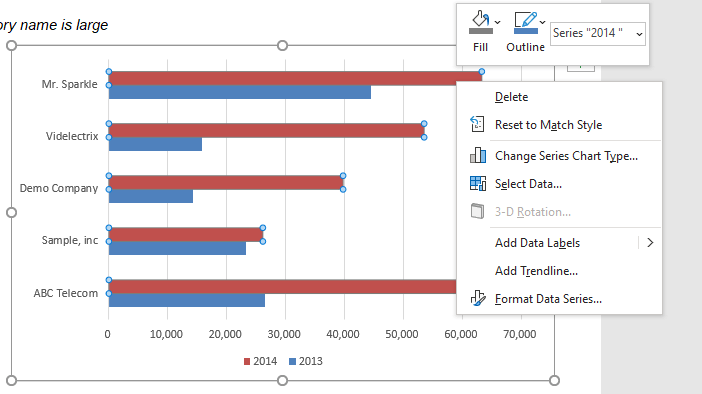Select the Sample, inc red 2014 bar

click(x=186, y=234)
